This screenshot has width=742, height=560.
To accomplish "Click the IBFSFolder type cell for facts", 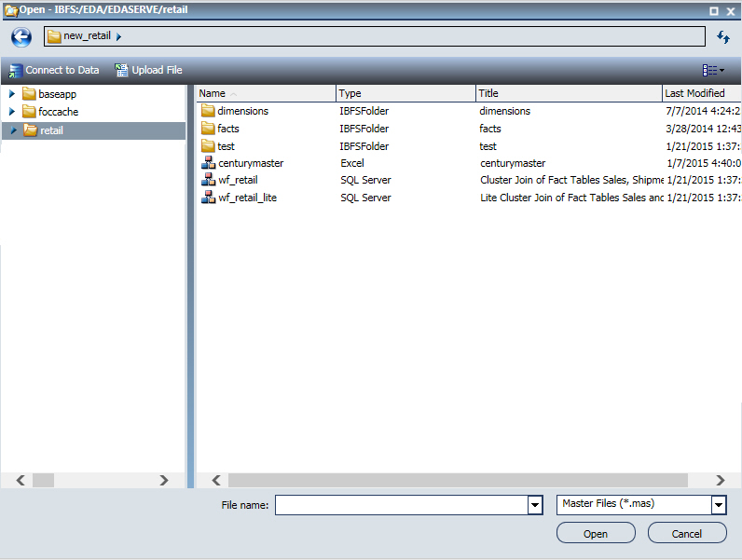I will tap(364, 129).
